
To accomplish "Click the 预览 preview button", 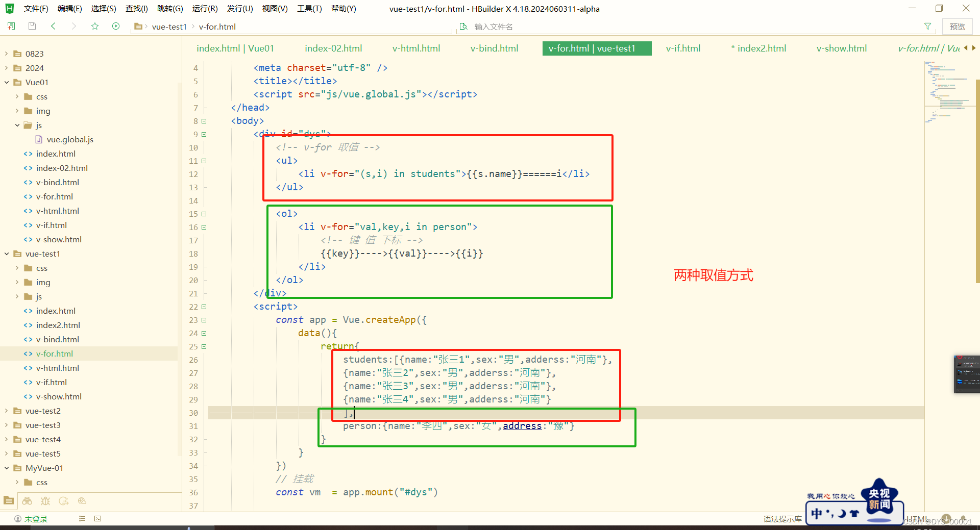I will 957,27.
